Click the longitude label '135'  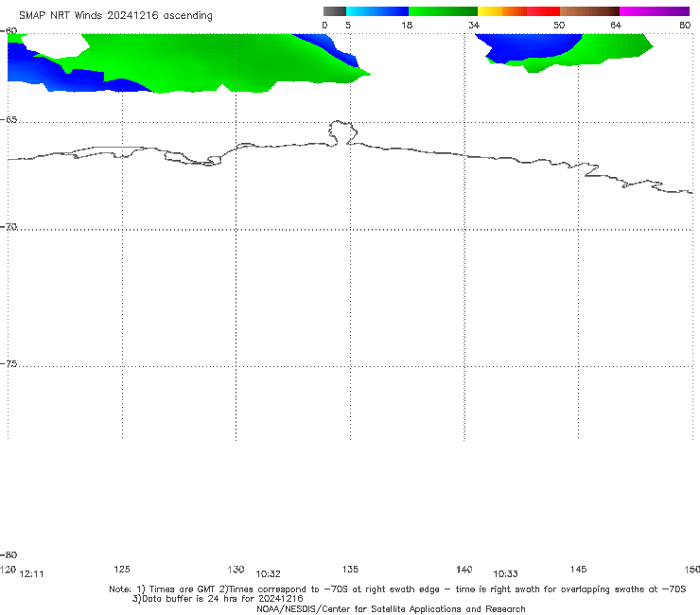pyautogui.click(x=350, y=569)
